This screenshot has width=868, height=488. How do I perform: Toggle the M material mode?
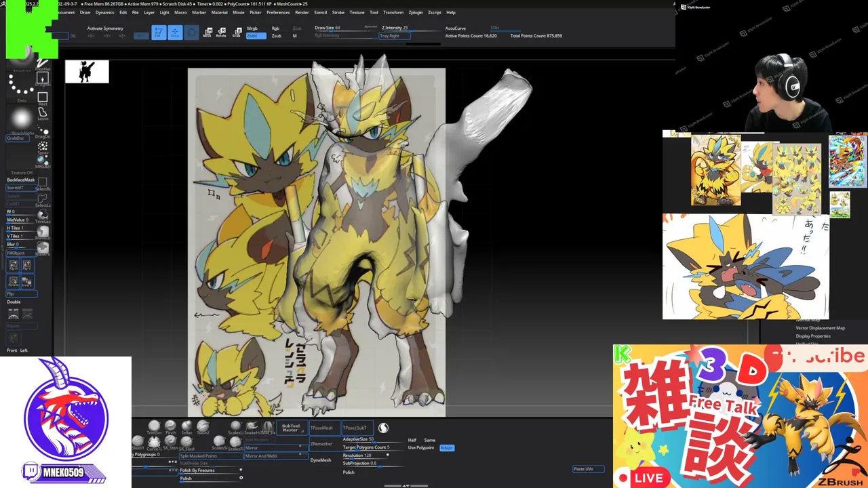tap(294, 36)
